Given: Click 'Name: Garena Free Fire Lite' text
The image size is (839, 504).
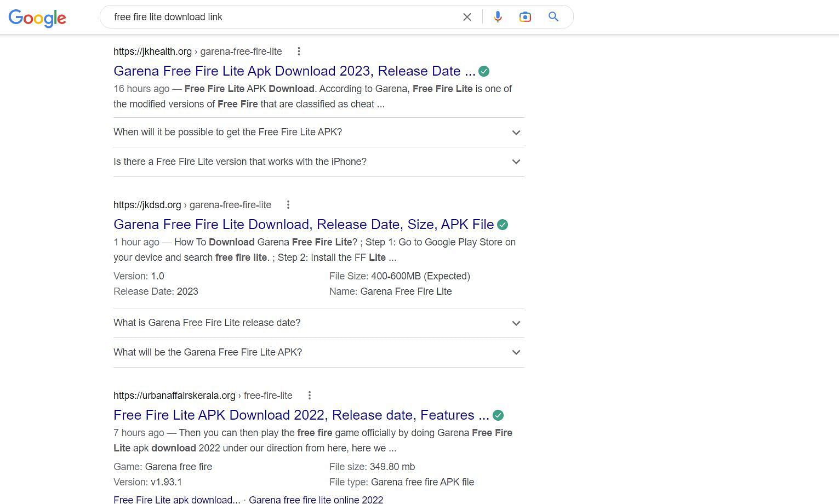Looking at the screenshot, I should (390, 291).
